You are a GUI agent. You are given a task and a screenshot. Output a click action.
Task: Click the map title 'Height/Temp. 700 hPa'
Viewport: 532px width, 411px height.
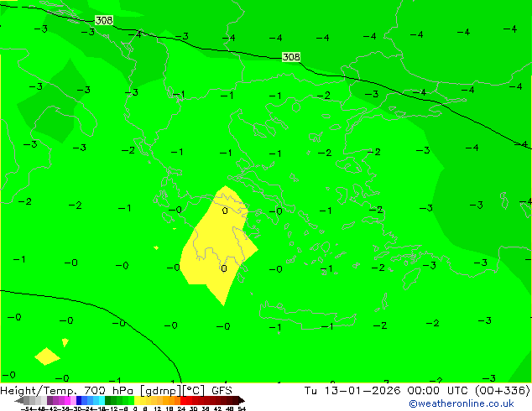click(x=68, y=391)
